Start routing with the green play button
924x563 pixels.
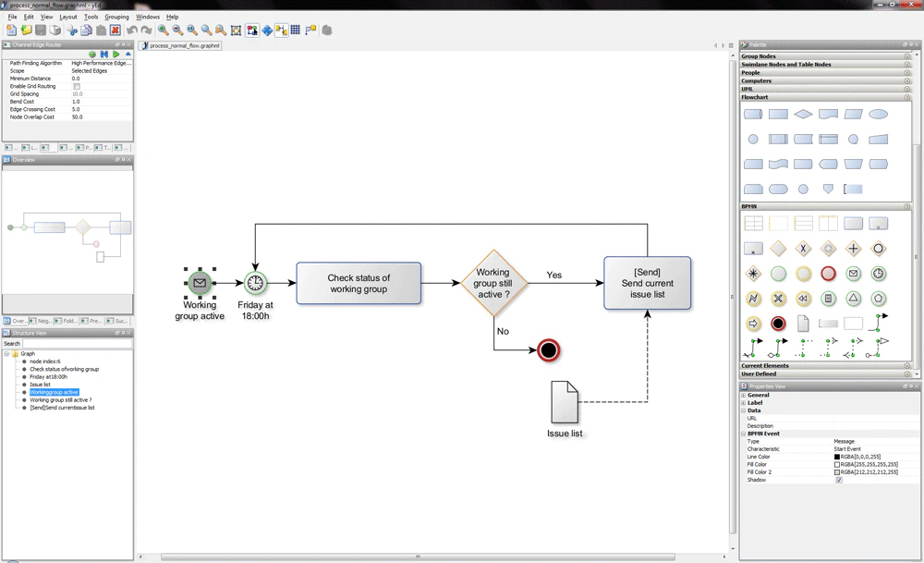coord(115,54)
